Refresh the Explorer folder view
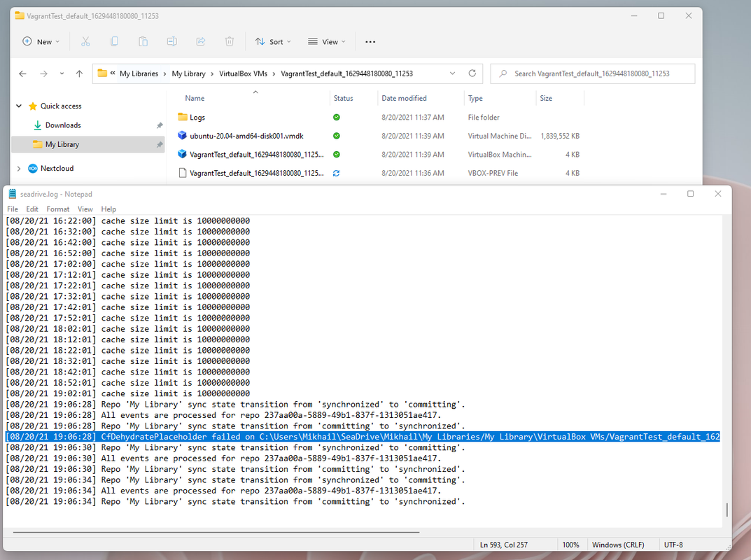The image size is (751, 560). (x=472, y=73)
